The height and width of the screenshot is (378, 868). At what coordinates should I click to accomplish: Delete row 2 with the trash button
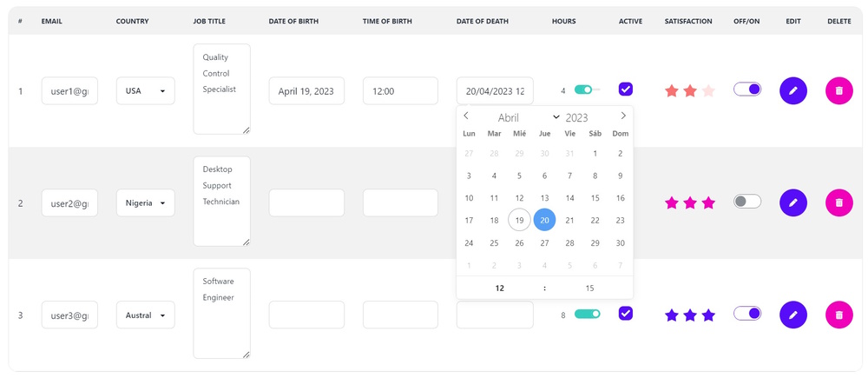coord(839,202)
